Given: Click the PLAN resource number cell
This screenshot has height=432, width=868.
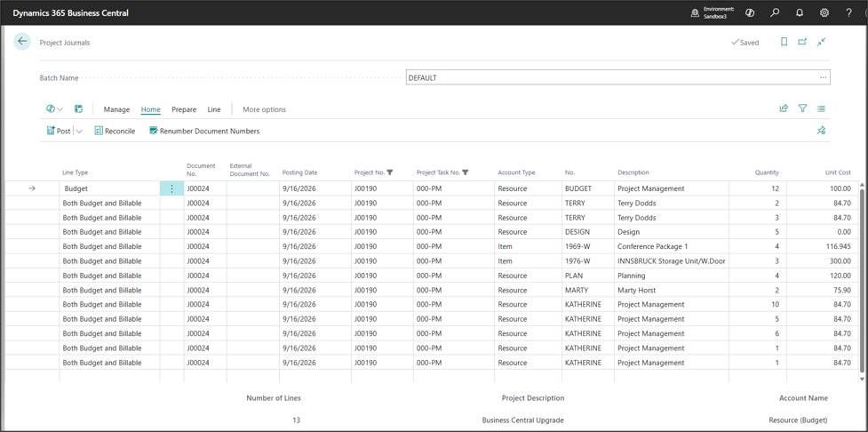Looking at the screenshot, I should pyautogui.click(x=588, y=276).
